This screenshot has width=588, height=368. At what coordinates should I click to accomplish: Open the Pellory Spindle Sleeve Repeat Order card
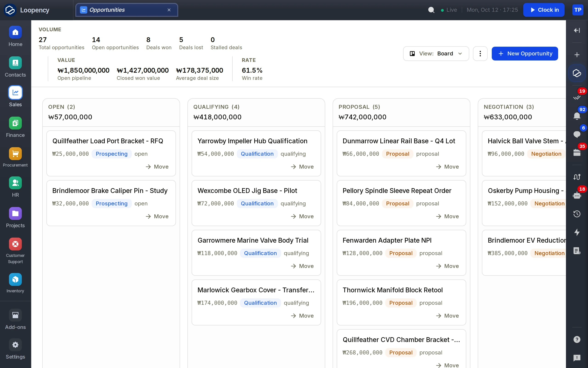pos(401,203)
